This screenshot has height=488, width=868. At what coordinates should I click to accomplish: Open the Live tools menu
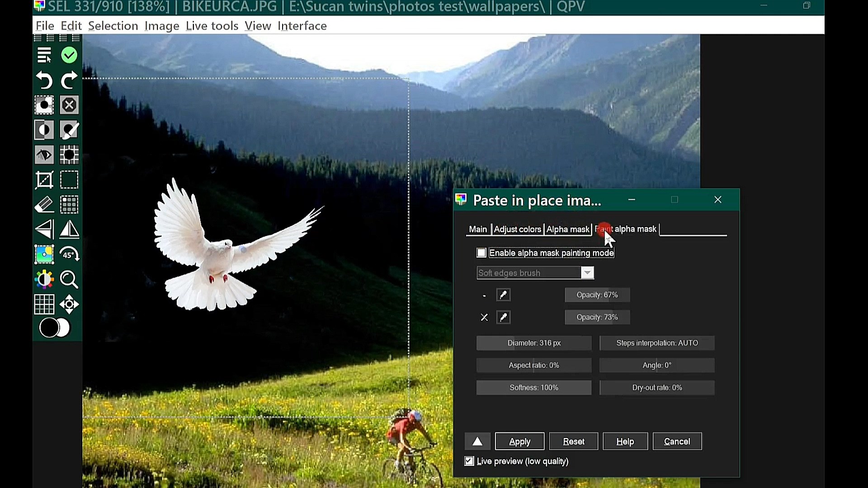(212, 26)
